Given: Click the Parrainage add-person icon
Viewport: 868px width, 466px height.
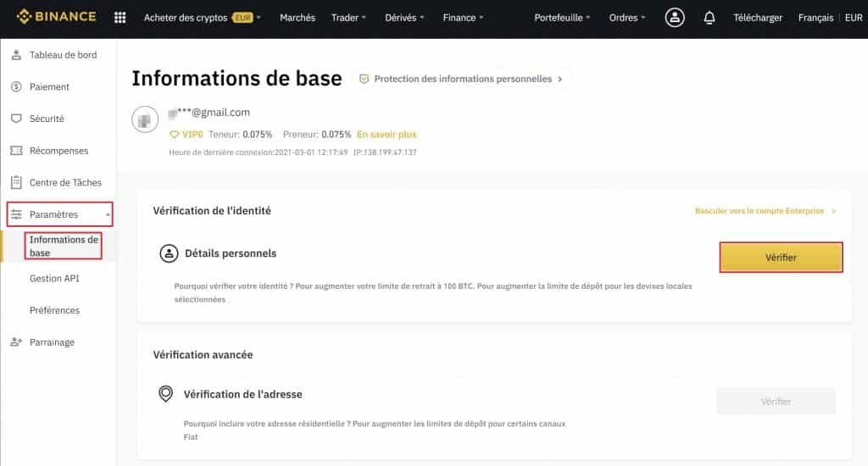Looking at the screenshot, I should pyautogui.click(x=16, y=342).
